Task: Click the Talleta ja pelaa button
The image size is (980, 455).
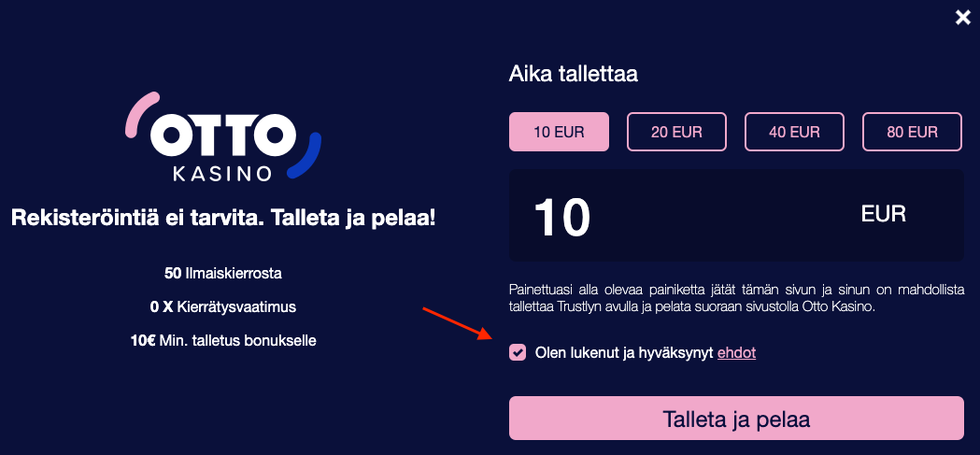Action: pos(736,419)
